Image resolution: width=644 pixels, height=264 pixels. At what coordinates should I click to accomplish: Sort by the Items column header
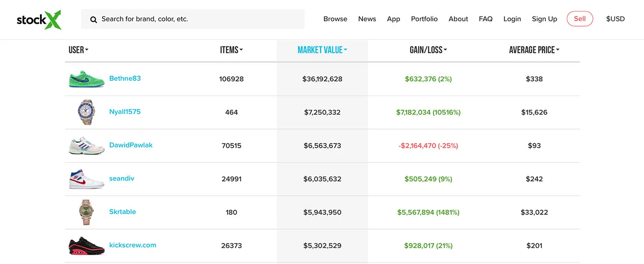[231, 50]
